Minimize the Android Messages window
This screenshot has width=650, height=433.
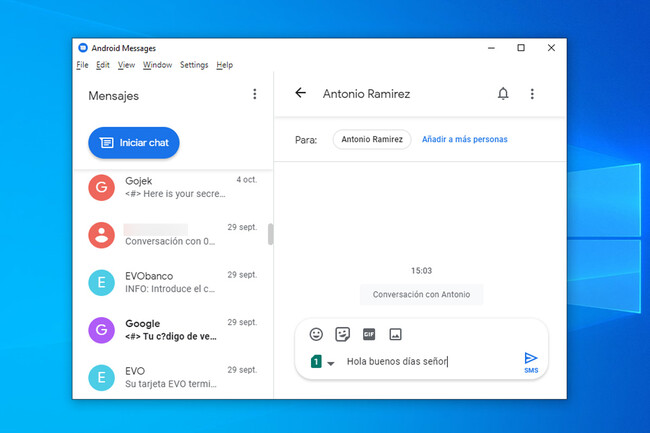491,48
